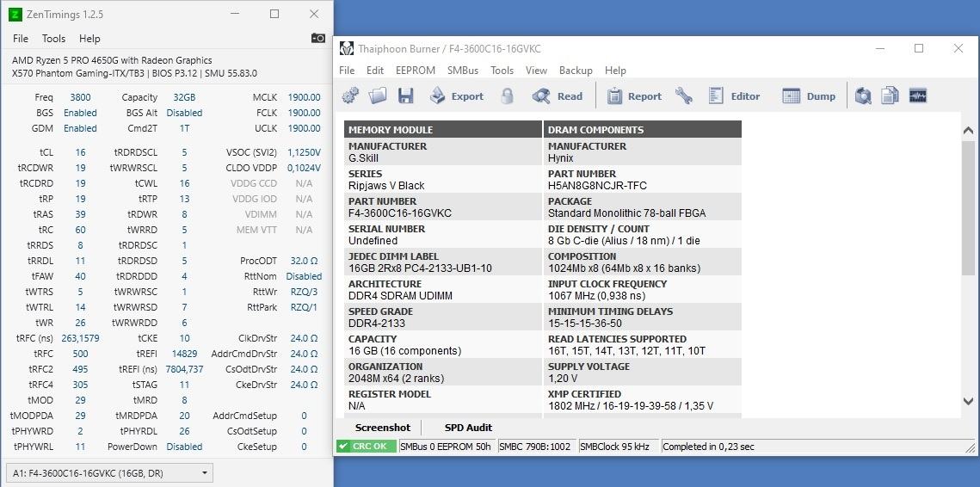Switch to the Screenshot tab
The width and height of the screenshot is (980, 487).
click(x=383, y=428)
